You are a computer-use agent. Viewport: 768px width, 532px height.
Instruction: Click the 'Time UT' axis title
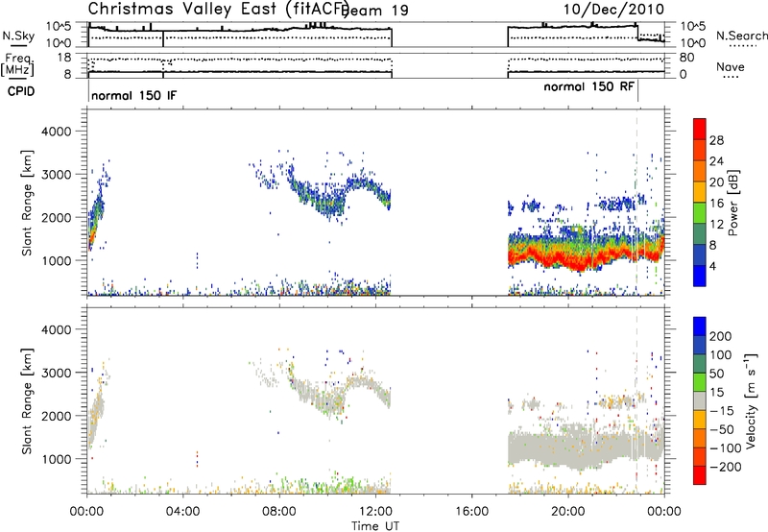point(375,525)
